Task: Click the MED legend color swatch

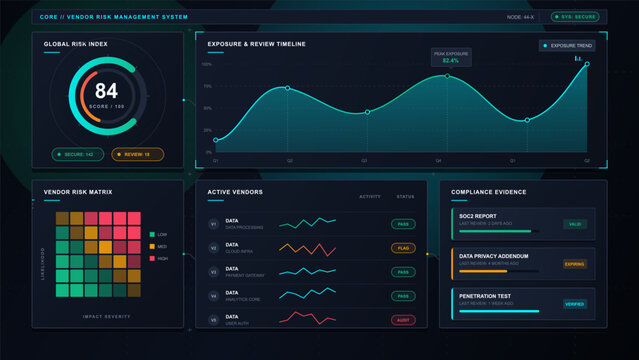Action: [152, 246]
